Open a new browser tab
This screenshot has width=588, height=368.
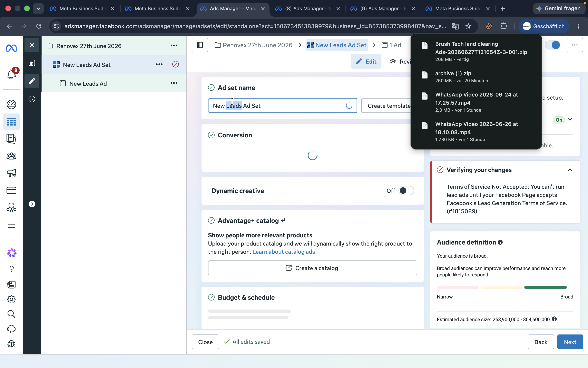[503, 9]
